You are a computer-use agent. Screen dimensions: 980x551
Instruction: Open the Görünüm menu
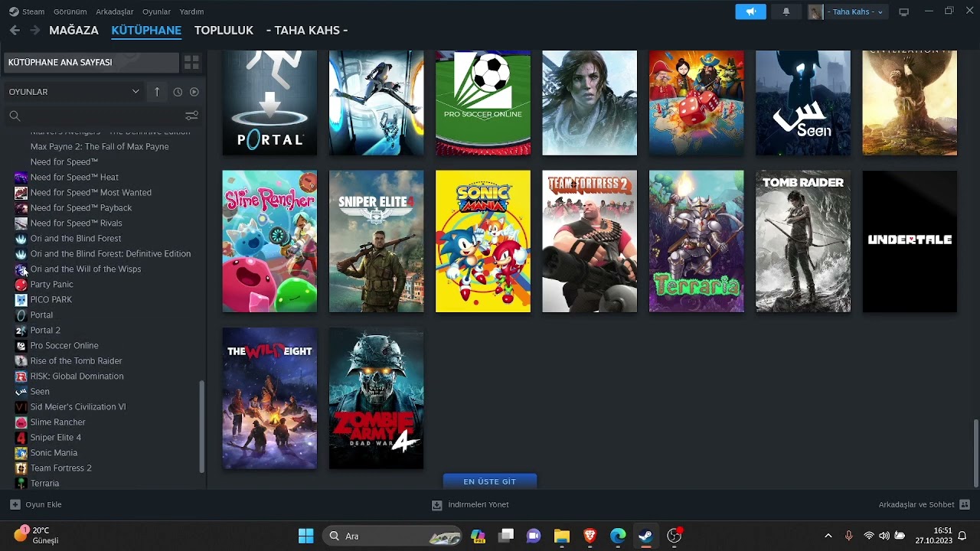(x=70, y=11)
